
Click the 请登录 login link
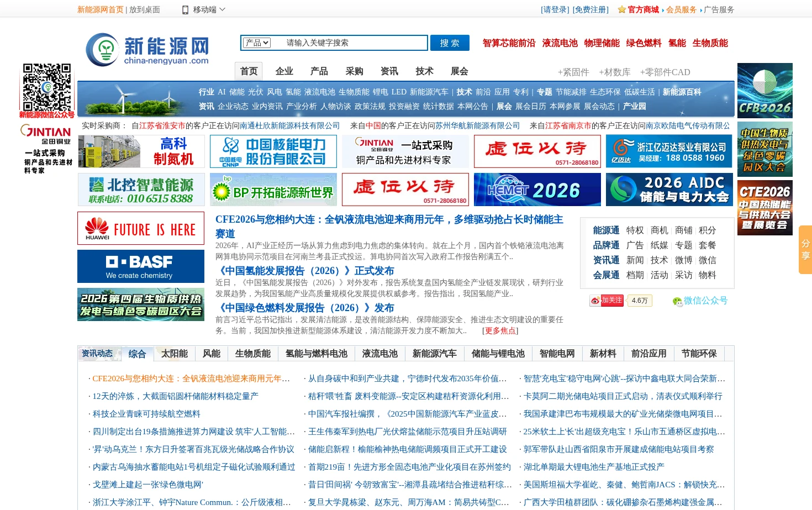[x=556, y=9]
